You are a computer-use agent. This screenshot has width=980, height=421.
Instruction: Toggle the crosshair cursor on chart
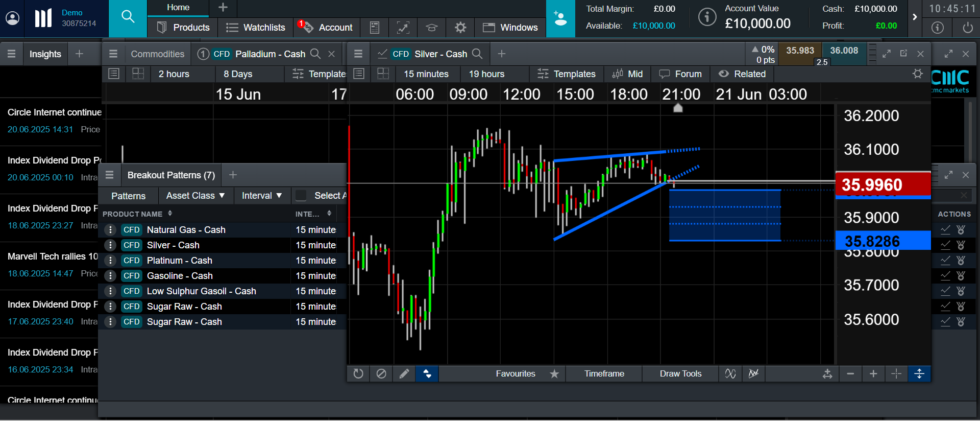point(896,373)
